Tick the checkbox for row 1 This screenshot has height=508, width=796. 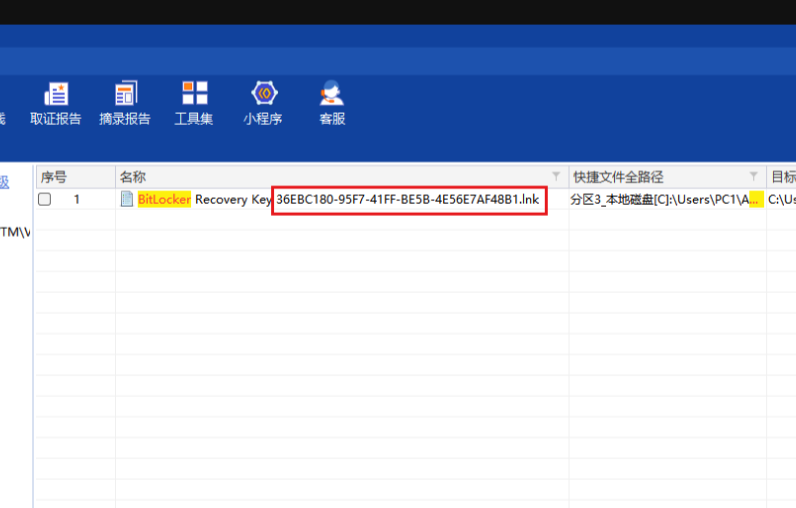click(x=45, y=200)
